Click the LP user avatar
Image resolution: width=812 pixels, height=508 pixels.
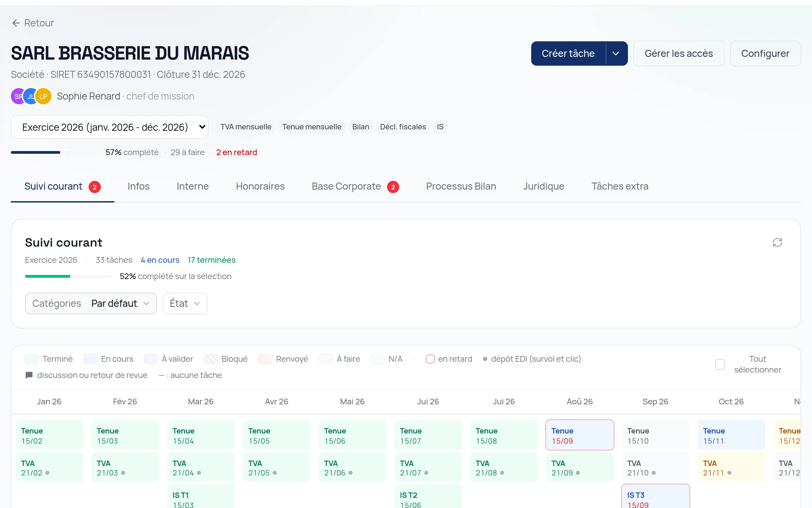(x=43, y=96)
